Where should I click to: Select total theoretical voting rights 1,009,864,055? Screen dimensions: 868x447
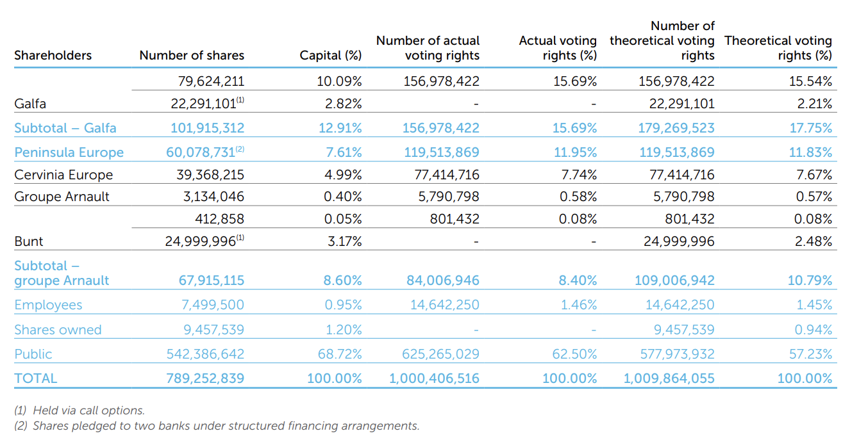coord(669,378)
